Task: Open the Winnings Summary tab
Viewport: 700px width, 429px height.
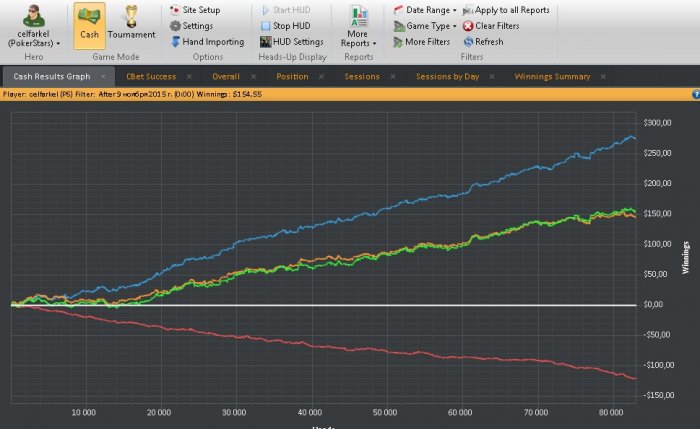Action: pyautogui.click(x=552, y=77)
